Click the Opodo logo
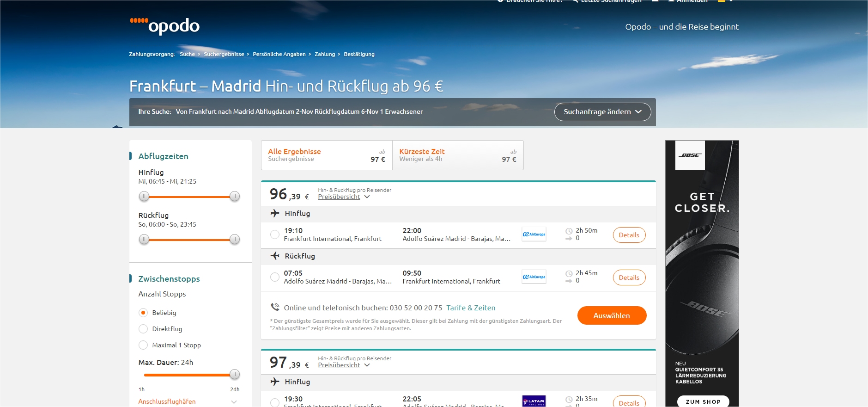The width and height of the screenshot is (868, 407). [165, 26]
